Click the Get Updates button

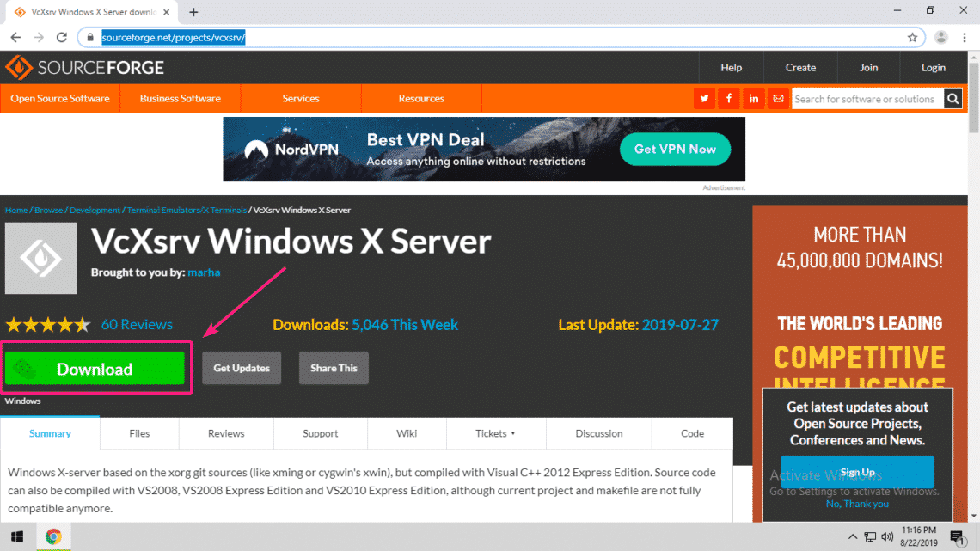click(242, 368)
